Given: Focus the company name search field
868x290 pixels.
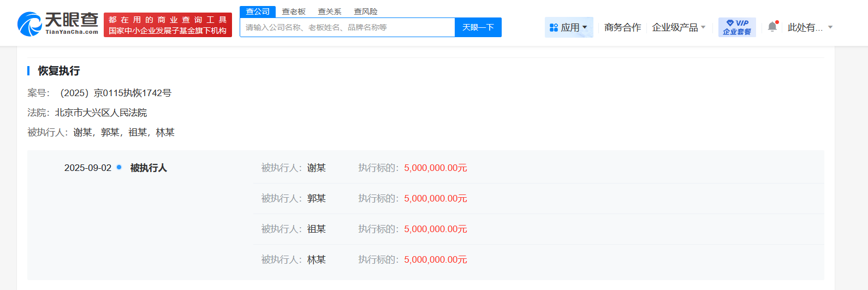Looking at the screenshot, I should [347, 27].
